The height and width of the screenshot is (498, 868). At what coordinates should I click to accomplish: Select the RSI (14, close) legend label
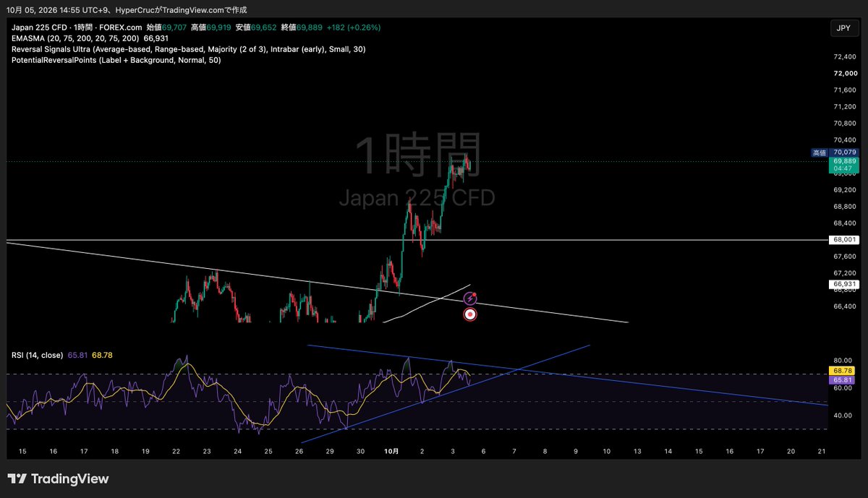pos(38,355)
